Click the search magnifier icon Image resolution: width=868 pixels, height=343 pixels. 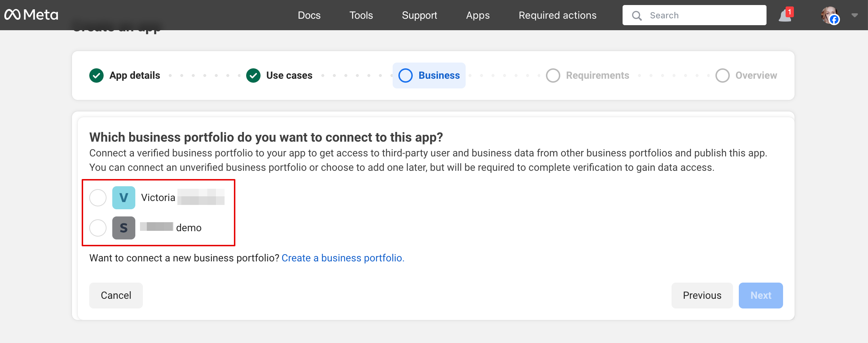click(637, 15)
